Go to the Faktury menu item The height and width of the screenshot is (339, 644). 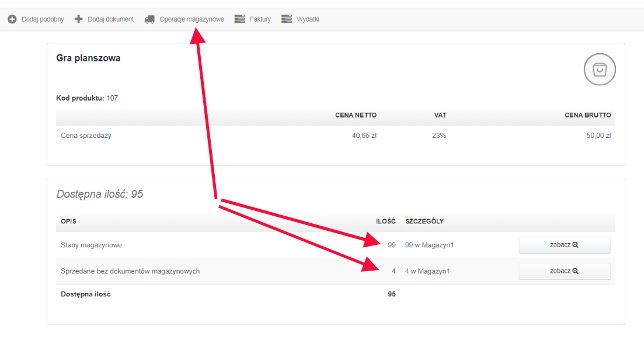260,19
